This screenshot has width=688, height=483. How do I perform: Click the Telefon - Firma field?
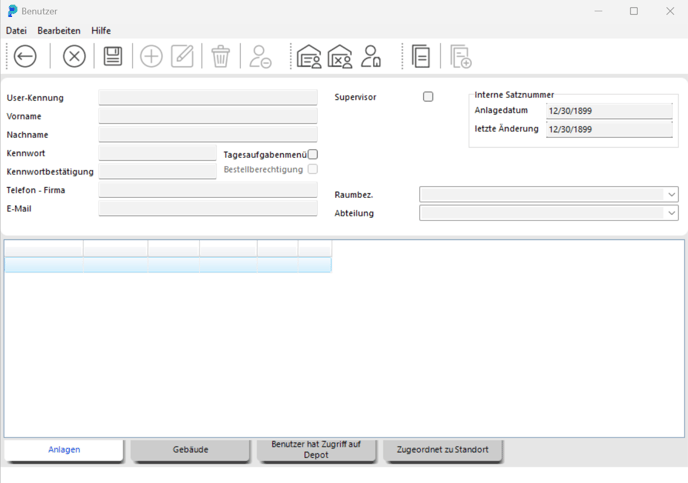coord(208,190)
